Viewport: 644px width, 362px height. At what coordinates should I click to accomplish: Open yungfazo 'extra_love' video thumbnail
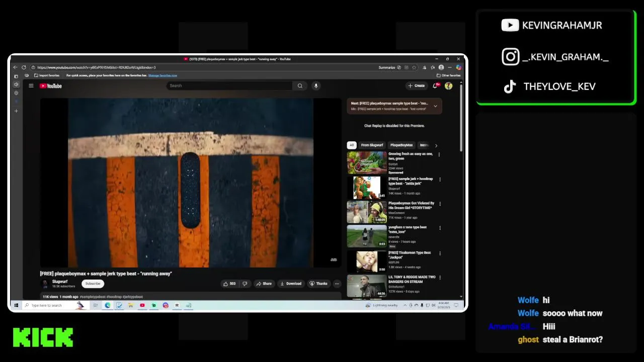click(367, 236)
